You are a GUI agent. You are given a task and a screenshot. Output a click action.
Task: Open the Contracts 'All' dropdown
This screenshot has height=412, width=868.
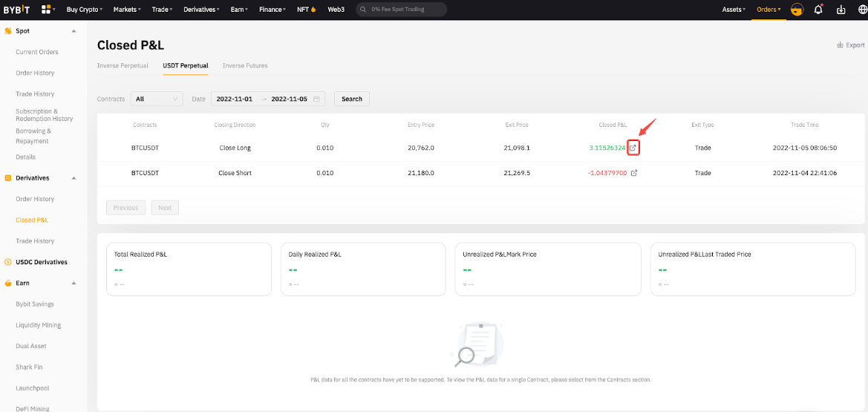tap(157, 99)
